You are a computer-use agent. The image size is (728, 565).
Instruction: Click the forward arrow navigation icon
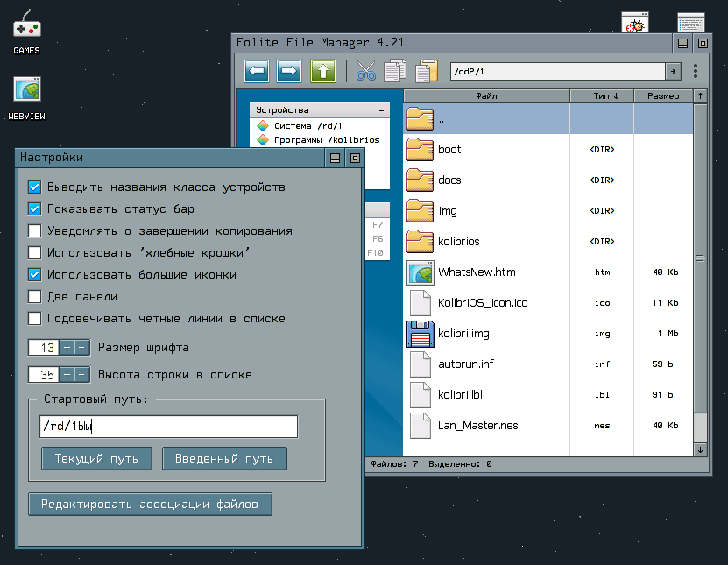(290, 71)
